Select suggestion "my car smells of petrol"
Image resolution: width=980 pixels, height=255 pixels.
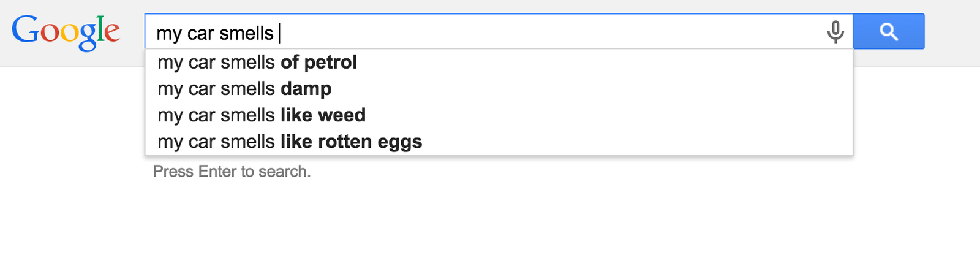coord(257,63)
